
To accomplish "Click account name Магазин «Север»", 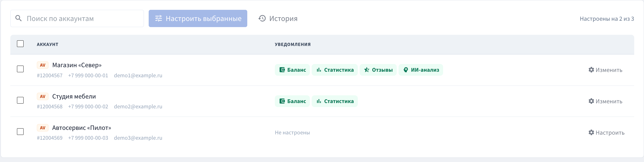I will coord(77,65).
